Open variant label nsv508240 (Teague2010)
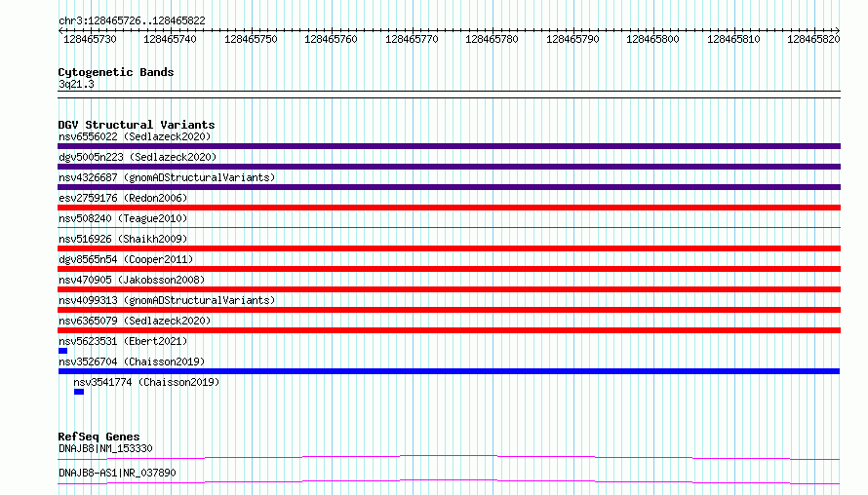868x495 pixels. pyautogui.click(x=123, y=218)
